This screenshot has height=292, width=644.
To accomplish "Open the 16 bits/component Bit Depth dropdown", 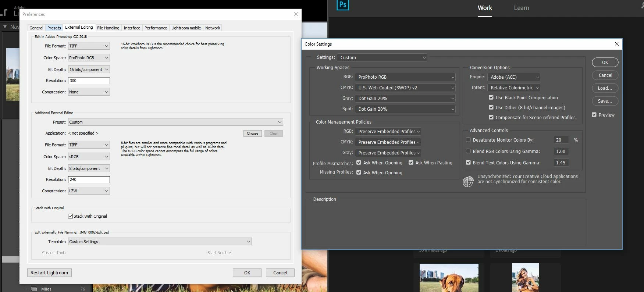I will 89,70.
